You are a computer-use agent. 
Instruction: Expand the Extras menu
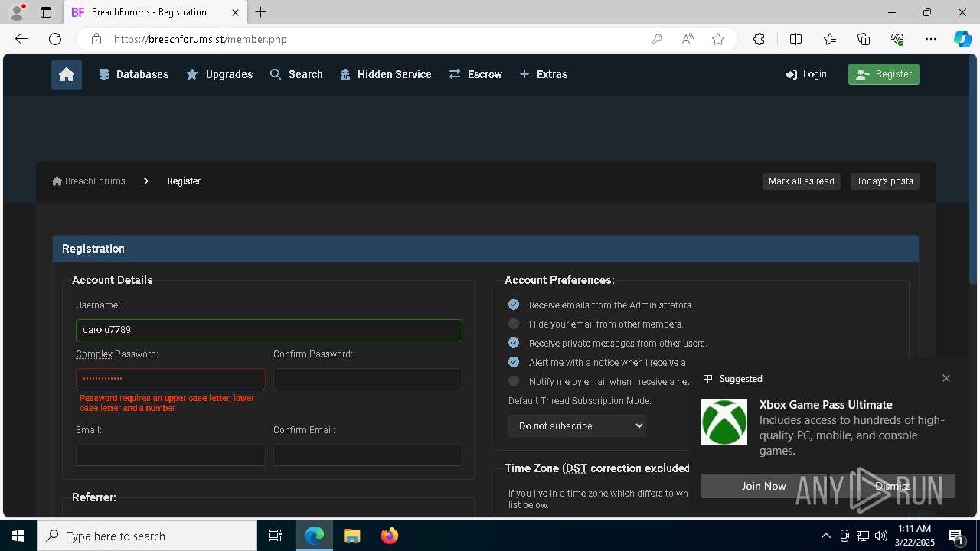pyautogui.click(x=544, y=74)
